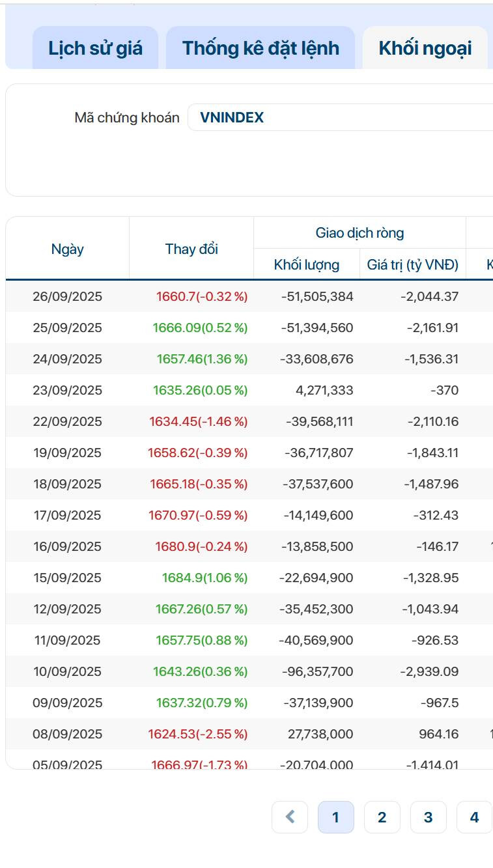Go to the previous page arrow

(290, 817)
